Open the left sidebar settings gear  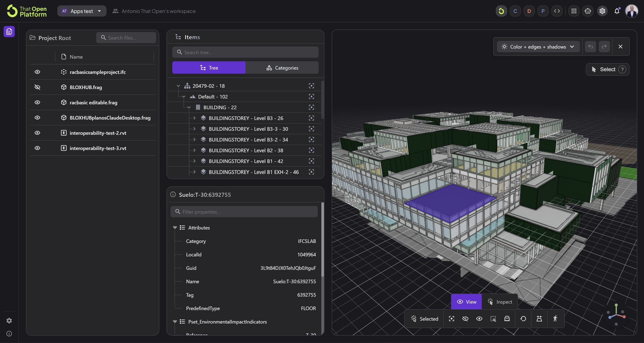point(9,321)
